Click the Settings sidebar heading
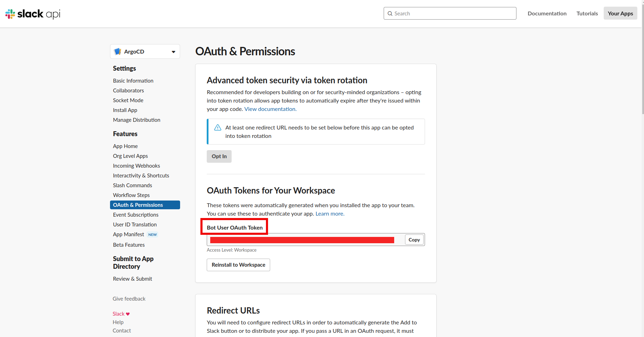The image size is (644, 337). point(124,68)
